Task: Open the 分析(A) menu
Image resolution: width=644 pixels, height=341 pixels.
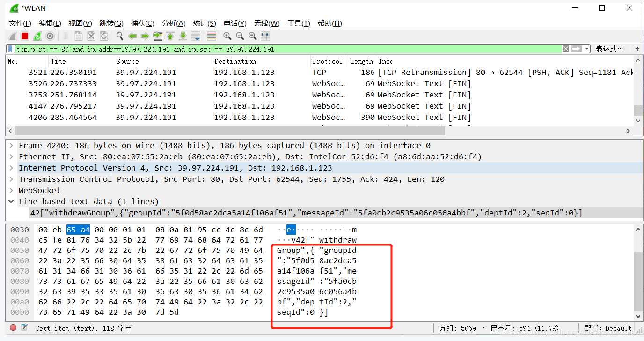Action: 174,23
